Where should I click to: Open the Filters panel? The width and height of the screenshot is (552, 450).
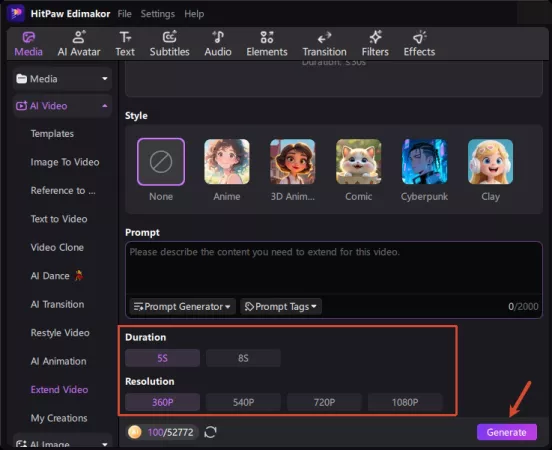point(375,44)
